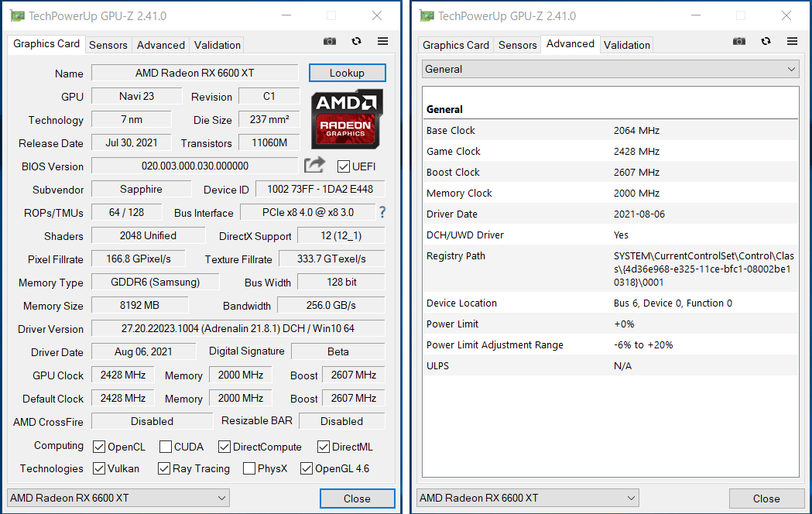Click the BIOS Version field
Screen dimensions: 812x514
pos(195,166)
